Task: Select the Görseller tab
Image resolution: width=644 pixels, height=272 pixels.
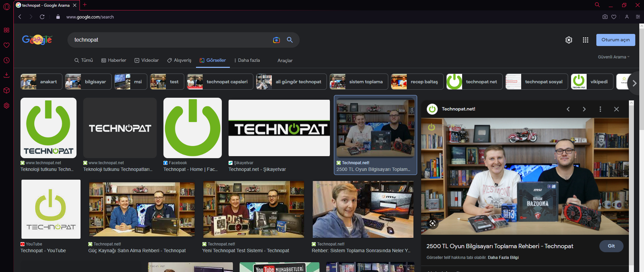Action: pos(213,60)
